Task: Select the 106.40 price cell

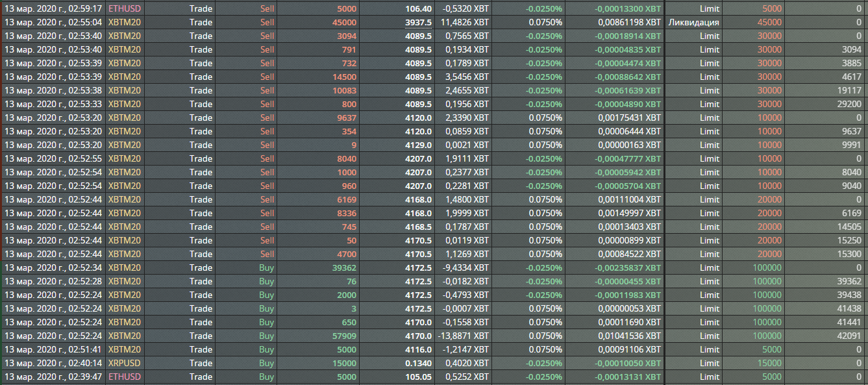Action: point(418,9)
